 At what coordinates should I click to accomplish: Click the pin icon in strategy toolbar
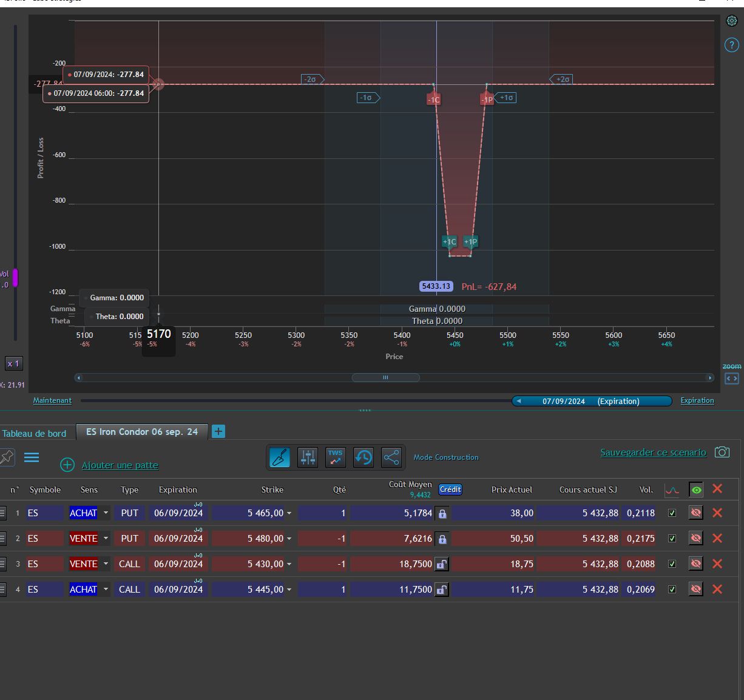point(7,457)
